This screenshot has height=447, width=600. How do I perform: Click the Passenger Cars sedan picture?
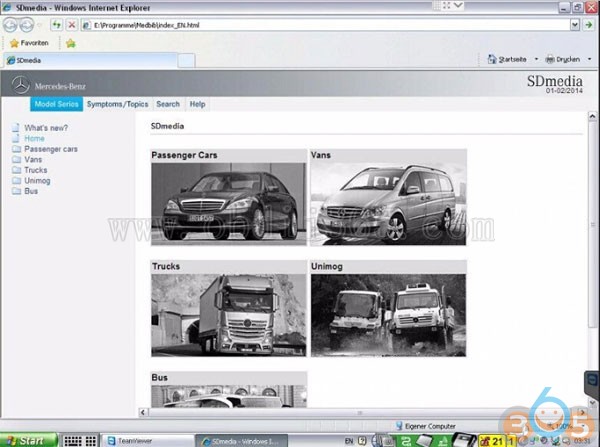point(229,204)
